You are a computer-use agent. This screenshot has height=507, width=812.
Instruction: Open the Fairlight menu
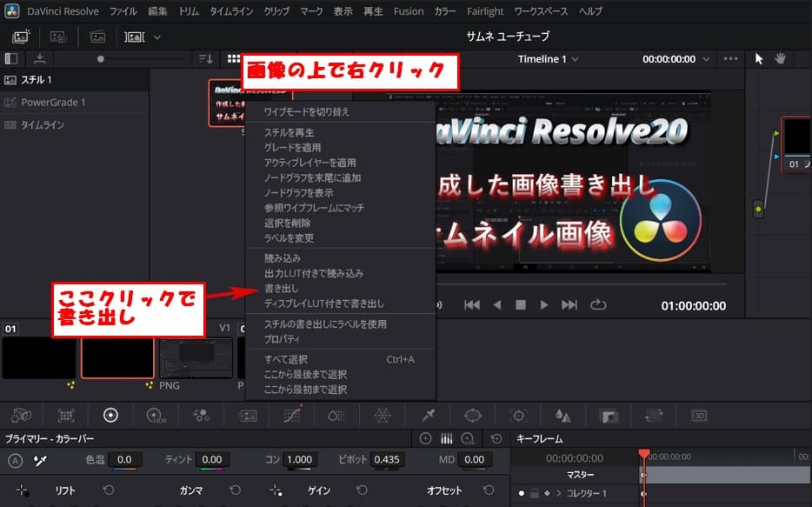coord(485,11)
